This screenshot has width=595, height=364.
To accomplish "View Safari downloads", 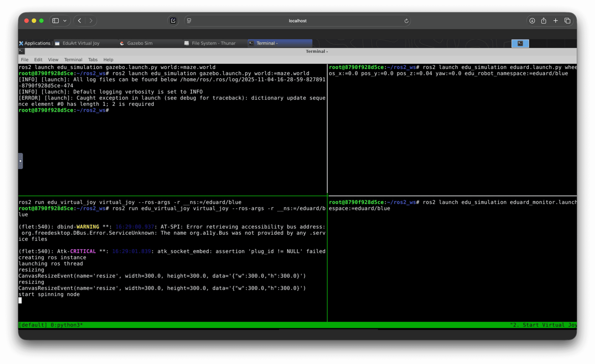I will [532, 21].
